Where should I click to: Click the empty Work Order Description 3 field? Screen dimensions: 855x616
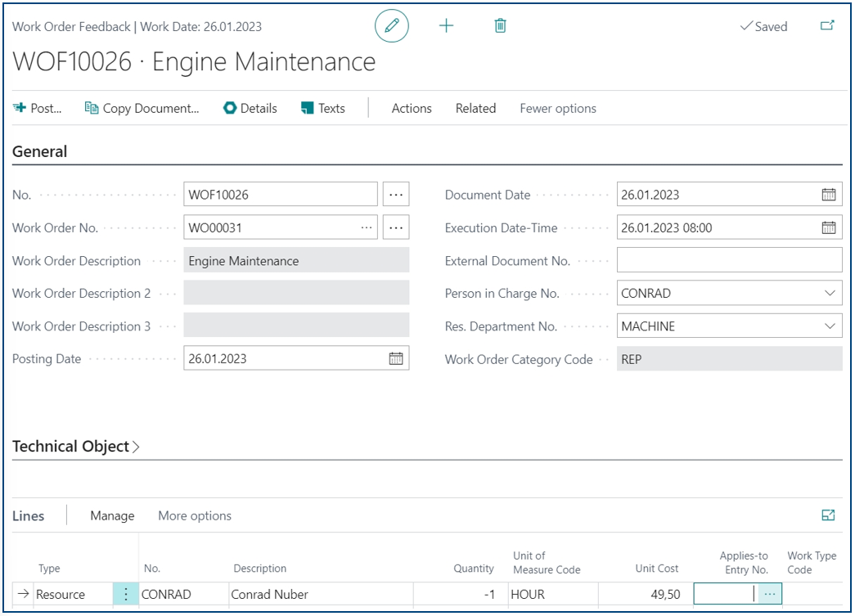[x=296, y=326]
